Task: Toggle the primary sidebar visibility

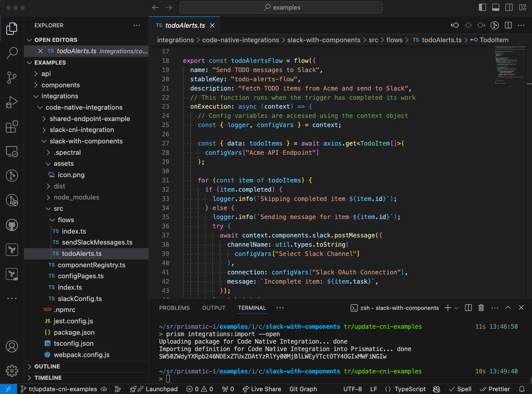Action: click(x=482, y=7)
